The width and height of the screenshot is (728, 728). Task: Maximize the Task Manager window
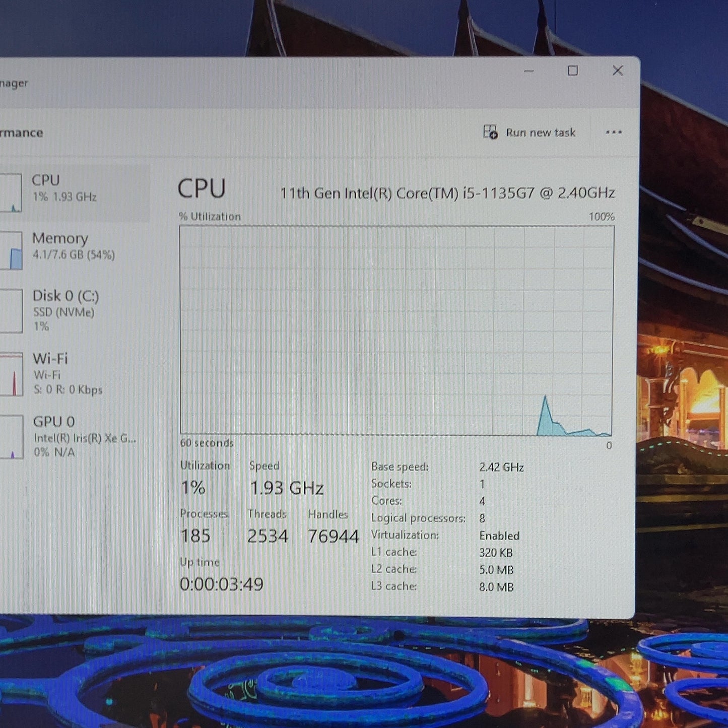click(x=572, y=71)
